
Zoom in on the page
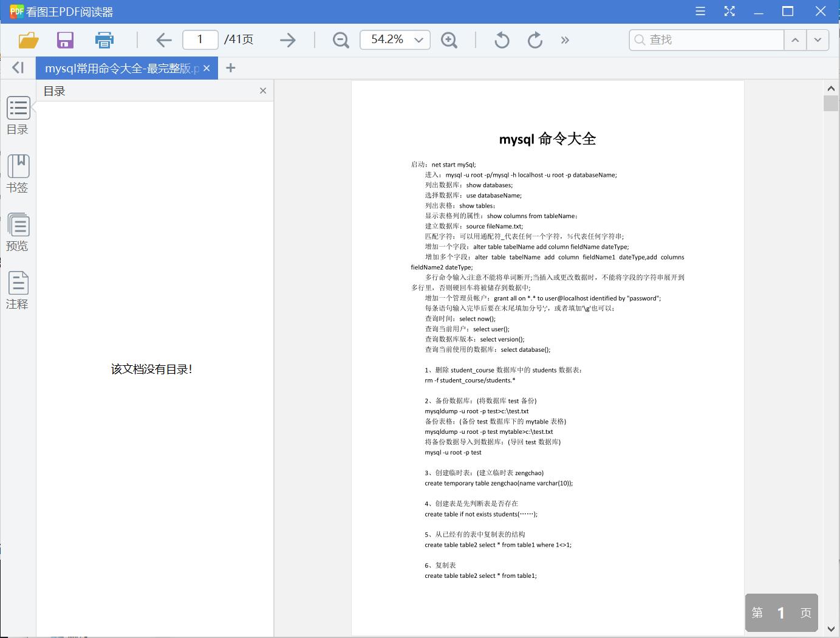[449, 39]
